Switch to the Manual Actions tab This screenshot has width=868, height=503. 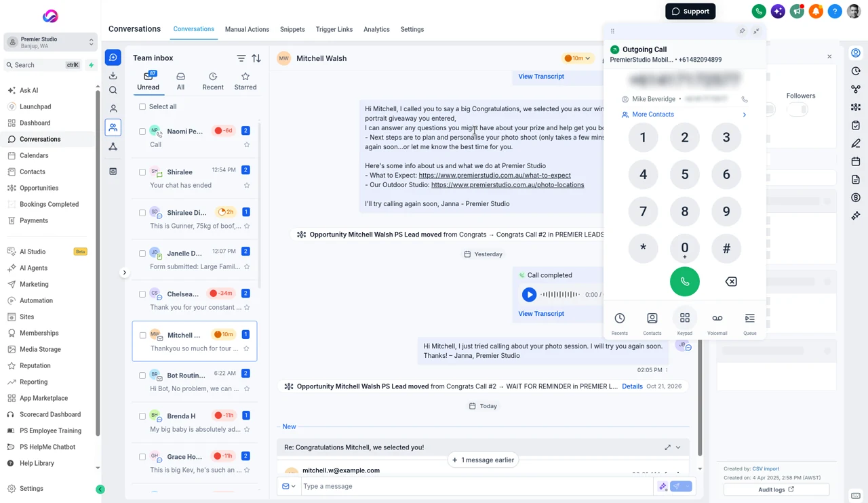[x=247, y=29]
